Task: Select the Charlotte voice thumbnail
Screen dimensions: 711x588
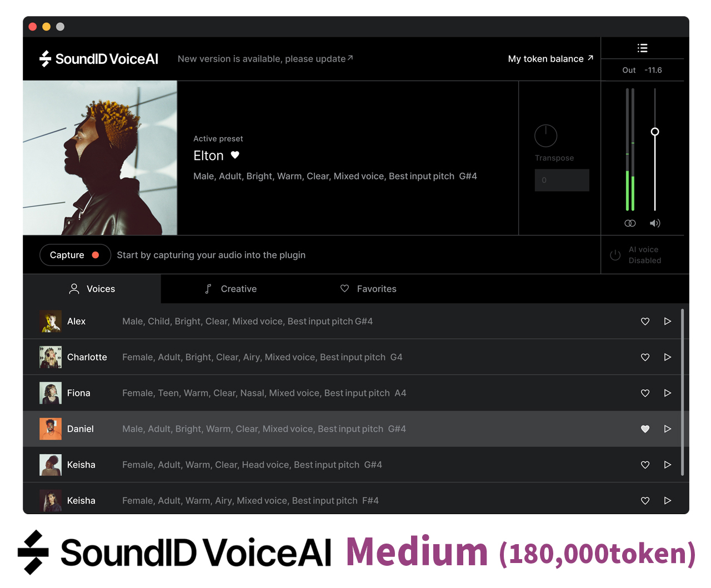Action: click(51, 357)
